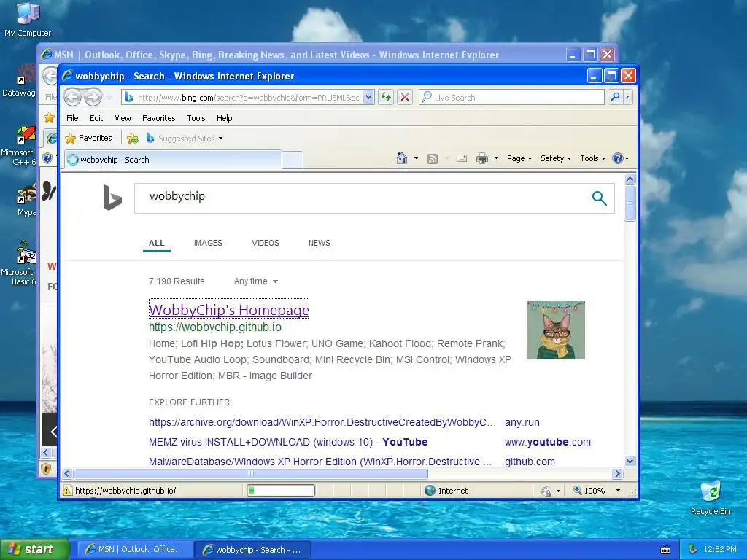Click the Back navigation arrow in front IE window
Screen dimensions: 747x560
pos(72,97)
